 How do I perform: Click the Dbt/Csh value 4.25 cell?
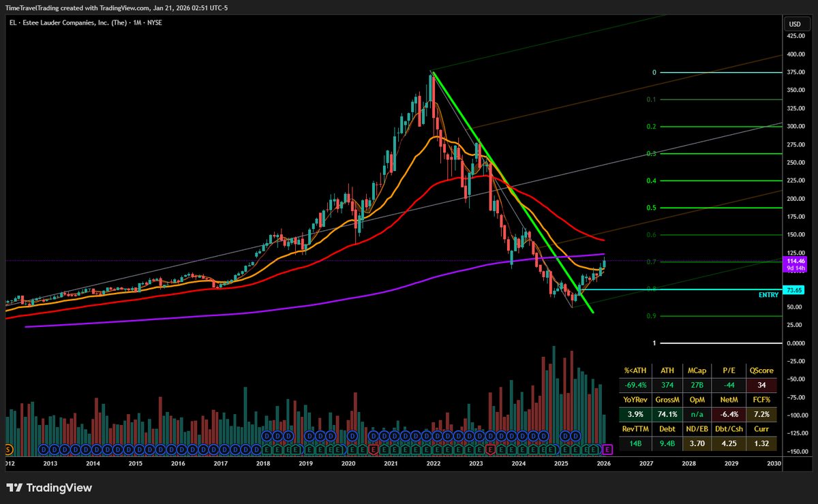(x=729, y=442)
